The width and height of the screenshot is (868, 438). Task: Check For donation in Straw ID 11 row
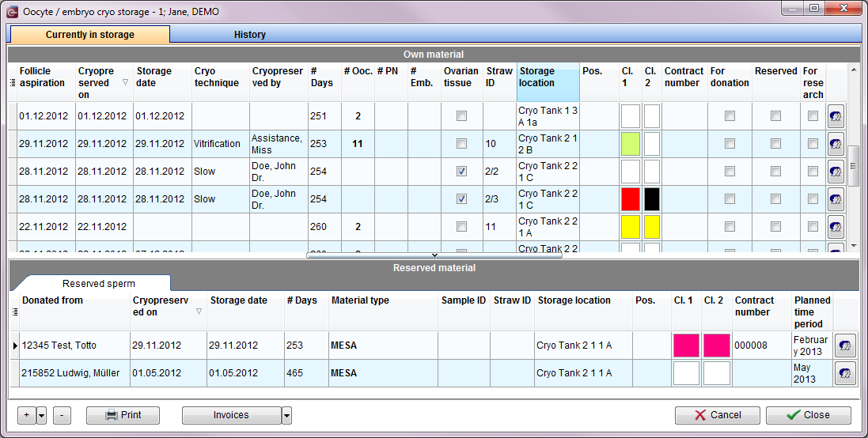[x=730, y=227]
